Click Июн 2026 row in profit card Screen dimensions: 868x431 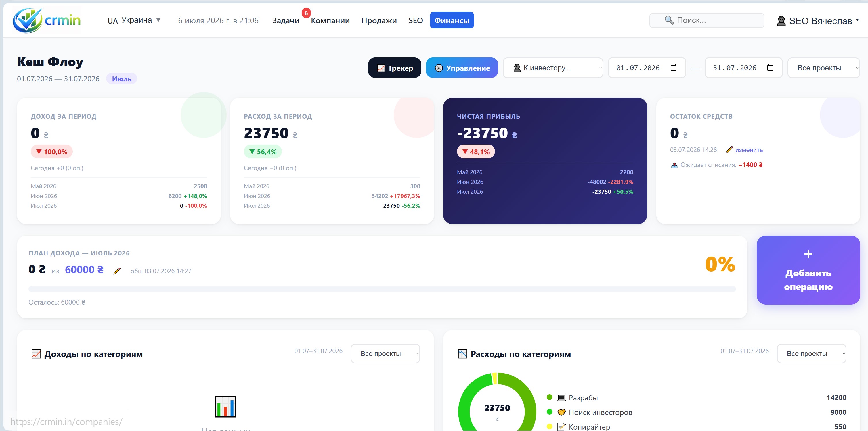coord(545,182)
